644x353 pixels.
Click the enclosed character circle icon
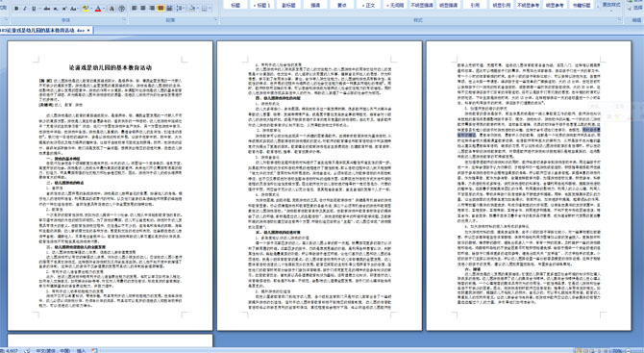121,9
